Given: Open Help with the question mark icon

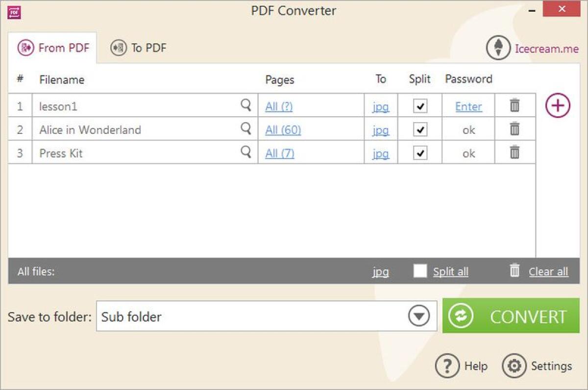Looking at the screenshot, I should tap(447, 366).
